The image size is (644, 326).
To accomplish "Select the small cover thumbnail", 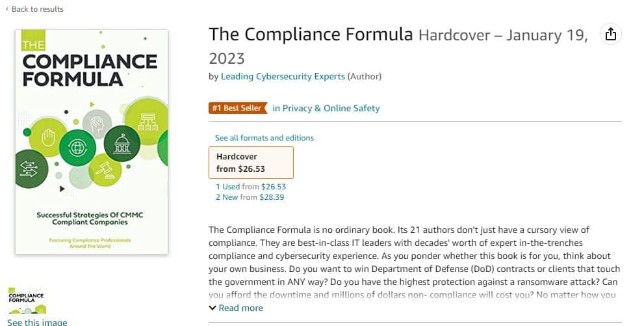I will click(x=26, y=301).
